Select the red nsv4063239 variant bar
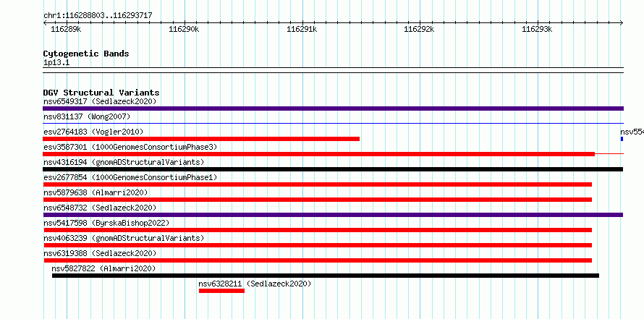Viewport: 644px width, 319px height. coord(318,245)
